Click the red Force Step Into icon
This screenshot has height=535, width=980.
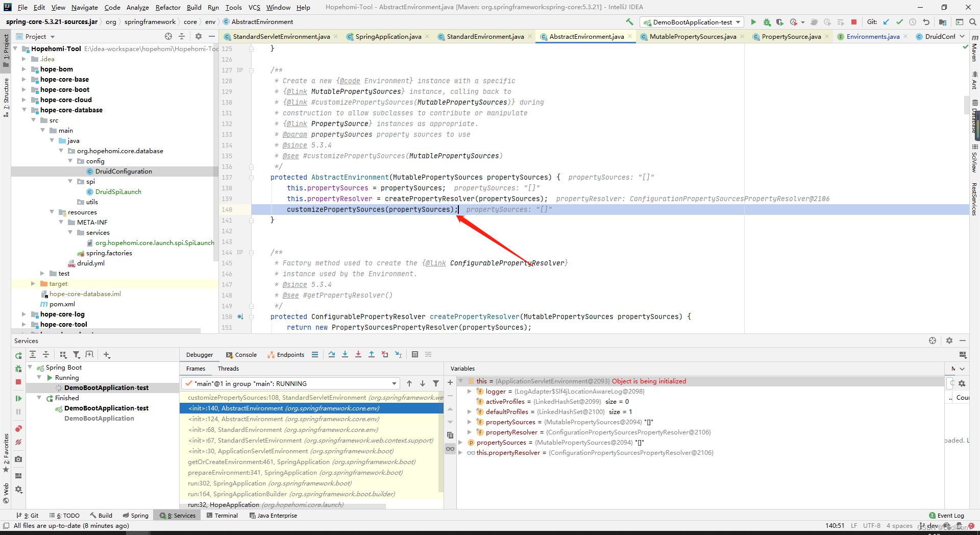pos(358,354)
